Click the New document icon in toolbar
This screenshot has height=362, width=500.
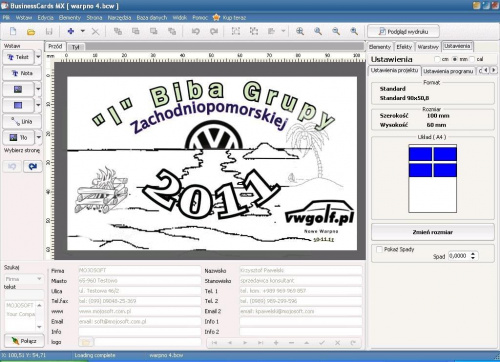tap(13, 32)
